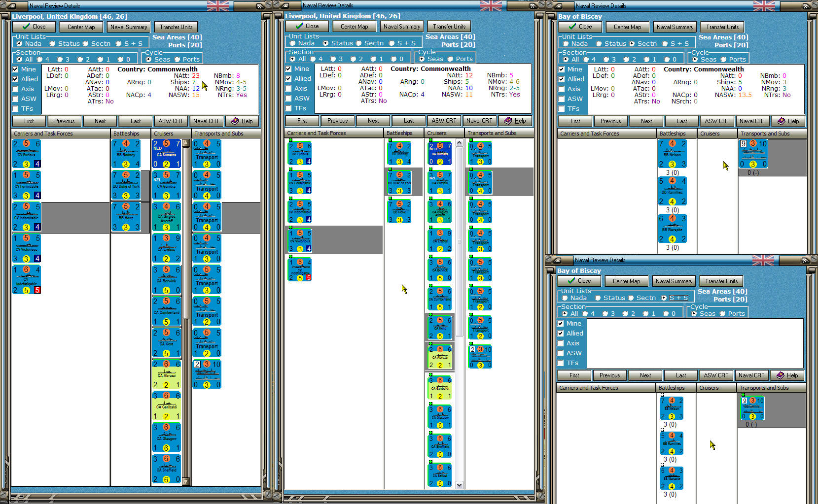Image resolution: width=818 pixels, height=504 pixels.
Task: Switch Unit Lists to Status view
Action: pos(52,43)
